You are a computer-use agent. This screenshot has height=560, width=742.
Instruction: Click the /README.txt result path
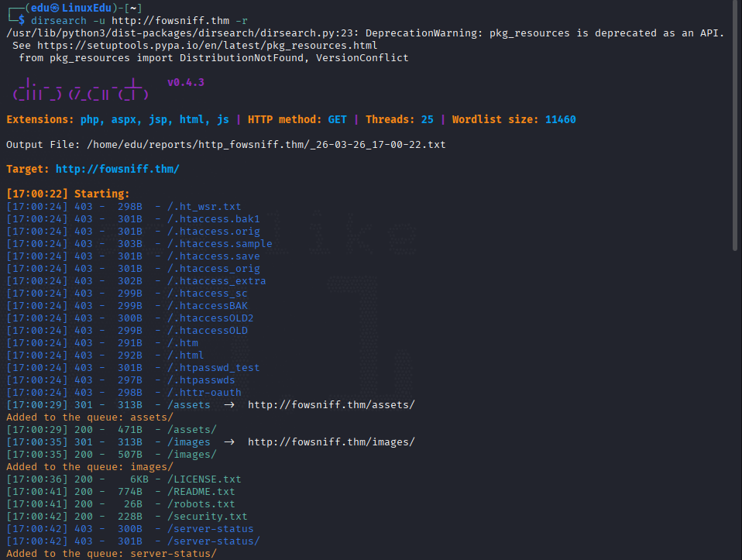pyautogui.click(x=201, y=491)
